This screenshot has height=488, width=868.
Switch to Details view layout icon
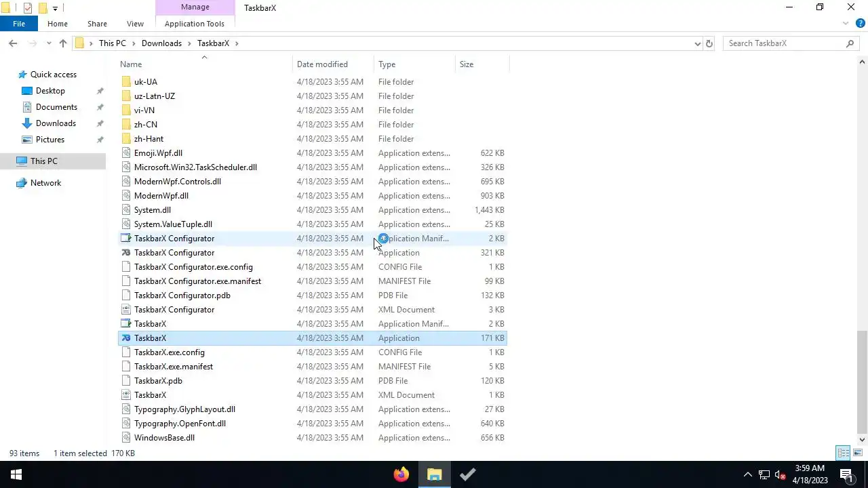tap(844, 453)
